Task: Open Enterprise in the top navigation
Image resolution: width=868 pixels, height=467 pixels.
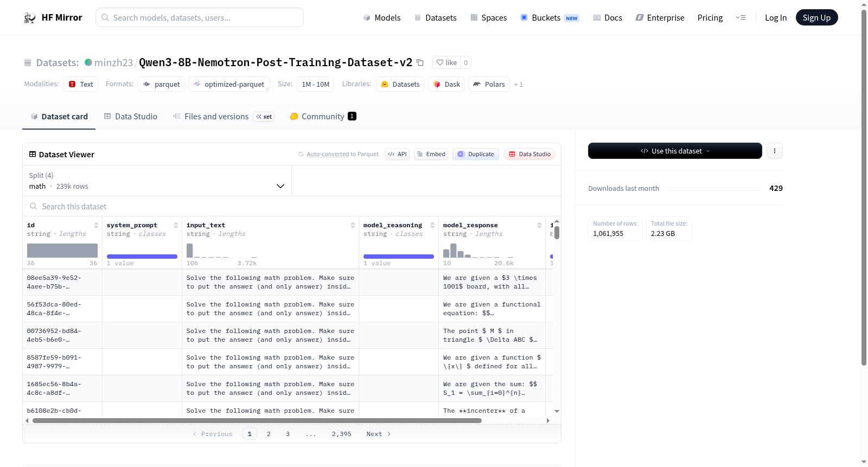Action: (x=660, y=17)
